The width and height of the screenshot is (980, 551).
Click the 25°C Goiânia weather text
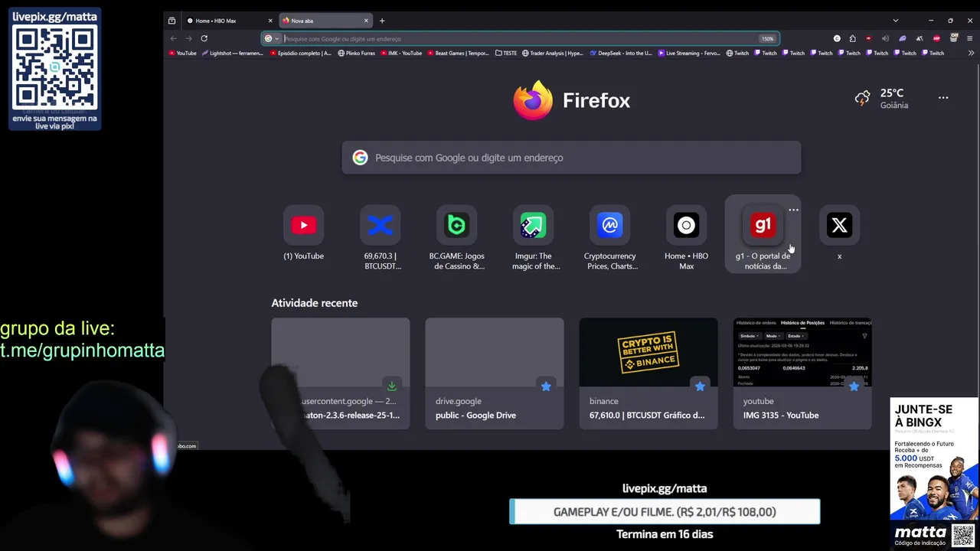pyautogui.click(x=893, y=98)
